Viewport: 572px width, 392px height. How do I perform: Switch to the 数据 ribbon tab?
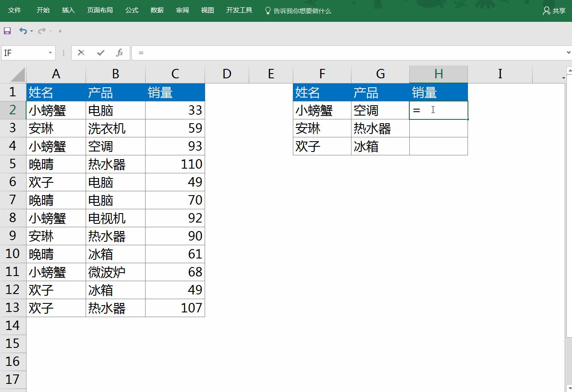coord(157,10)
